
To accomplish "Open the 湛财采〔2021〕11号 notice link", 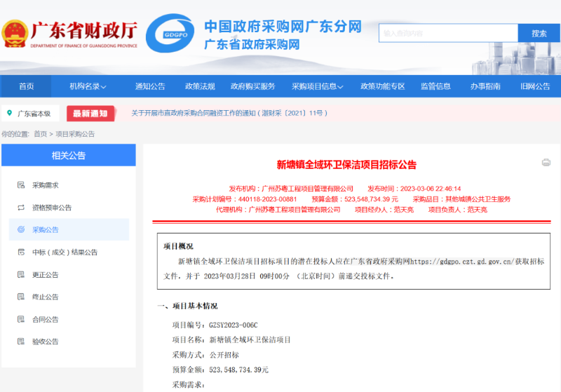I will 229,113.
